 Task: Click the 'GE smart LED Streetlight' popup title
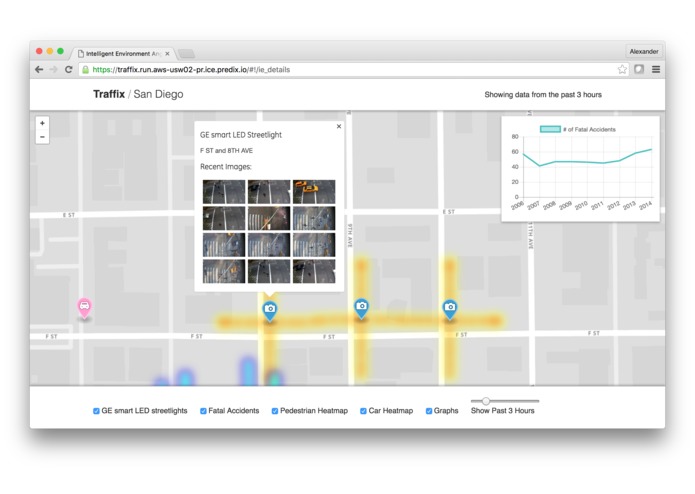point(241,135)
